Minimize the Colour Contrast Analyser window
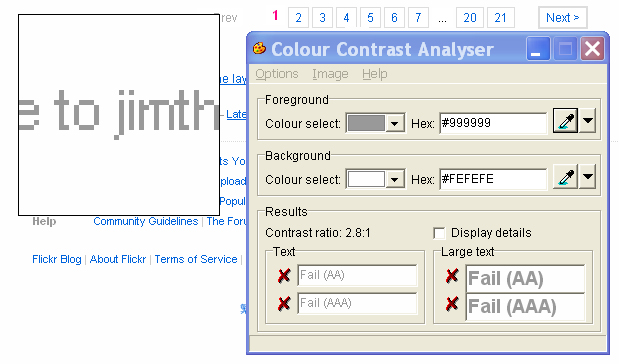This screenshot has width=619, height=364. 538,49
